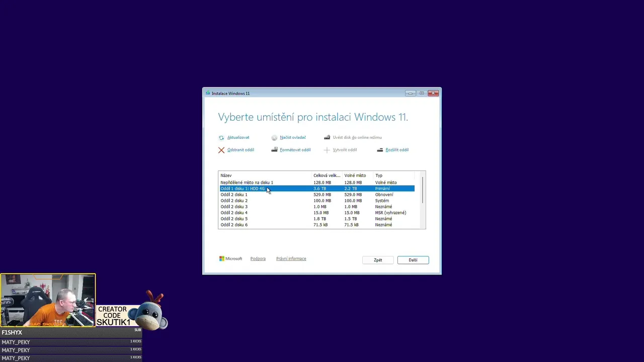Click the Formátovat oddíl link
This screenshot has height=362, width=644.
[x=295, y=150]
